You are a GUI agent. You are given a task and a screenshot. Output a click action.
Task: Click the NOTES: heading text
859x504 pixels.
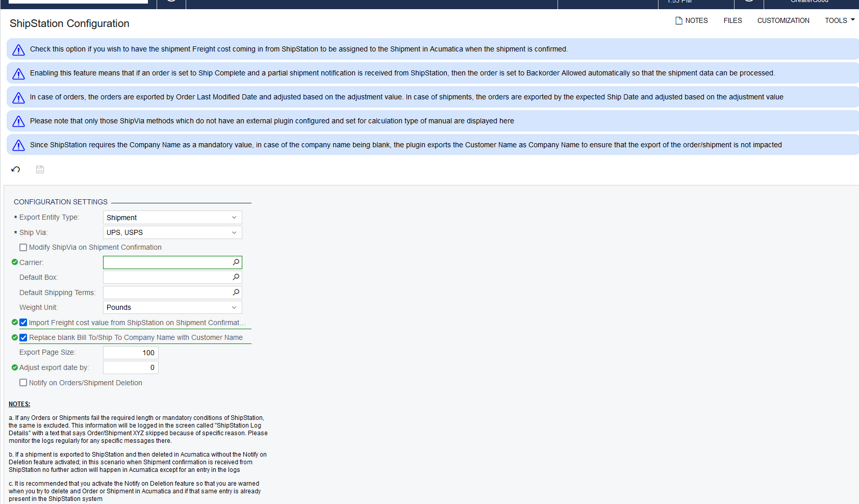(x=19, y=404)
